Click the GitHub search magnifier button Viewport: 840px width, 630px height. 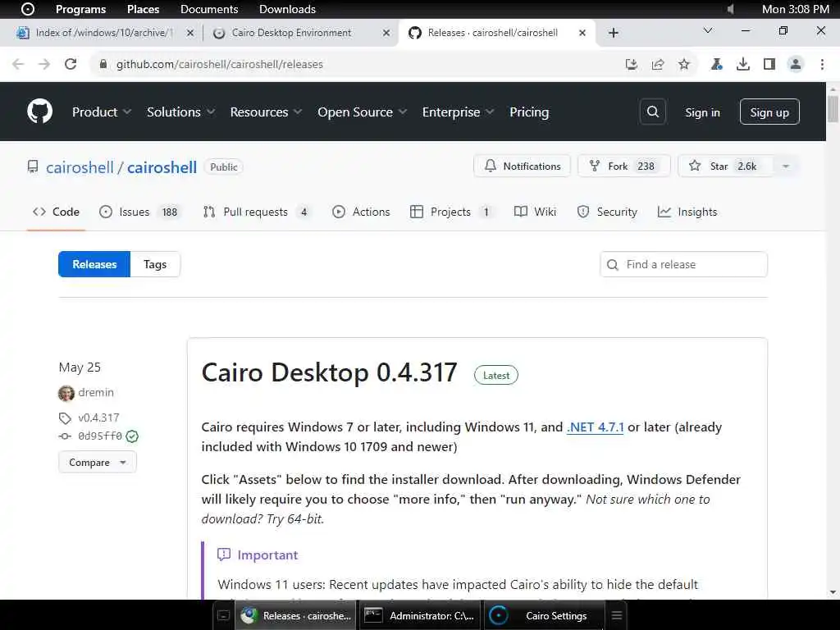652,112
